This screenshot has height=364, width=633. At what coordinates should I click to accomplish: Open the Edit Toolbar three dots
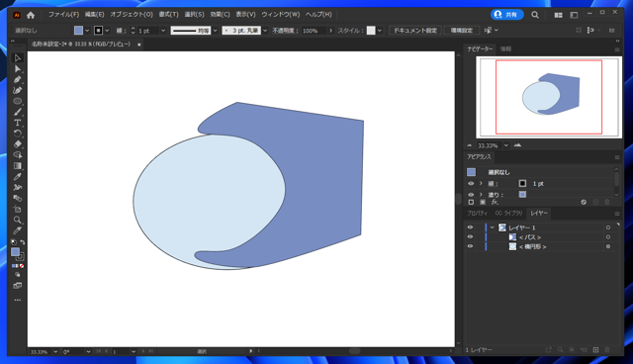pyautogui.click(x=18, y=300)
